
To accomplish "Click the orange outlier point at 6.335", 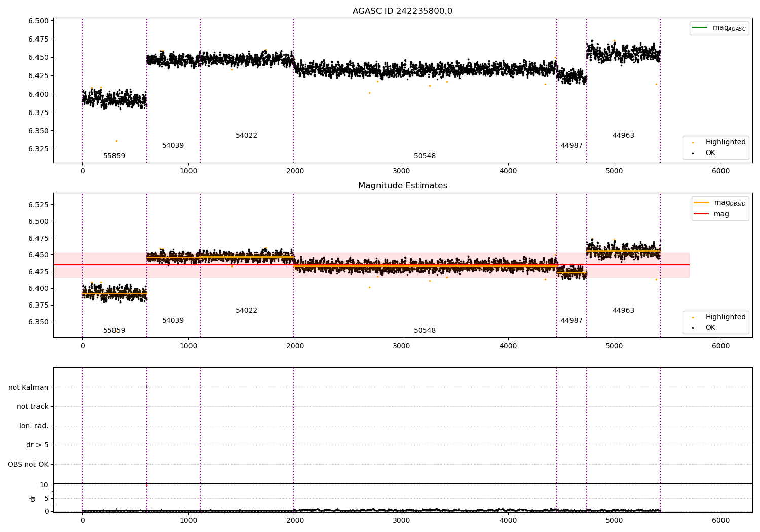I will (x=116, y=141).
